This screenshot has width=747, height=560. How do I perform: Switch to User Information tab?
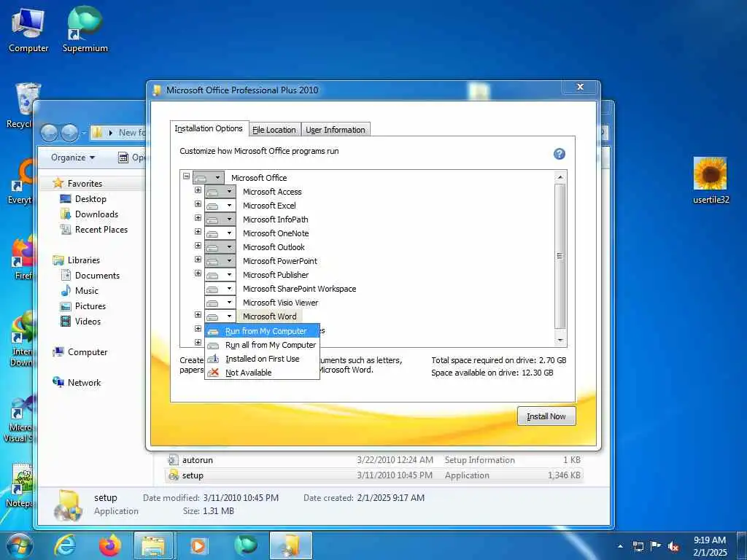[x=336, y=130]
